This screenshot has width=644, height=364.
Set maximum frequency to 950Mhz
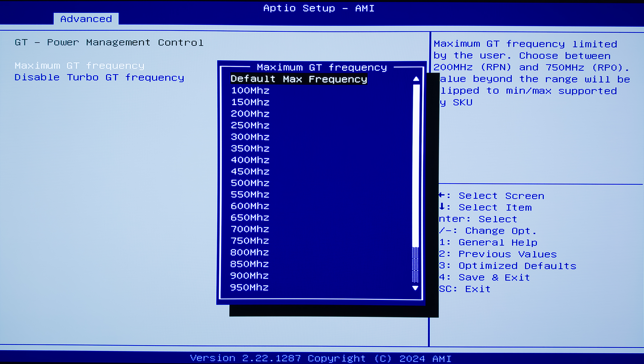pos(249,288)
